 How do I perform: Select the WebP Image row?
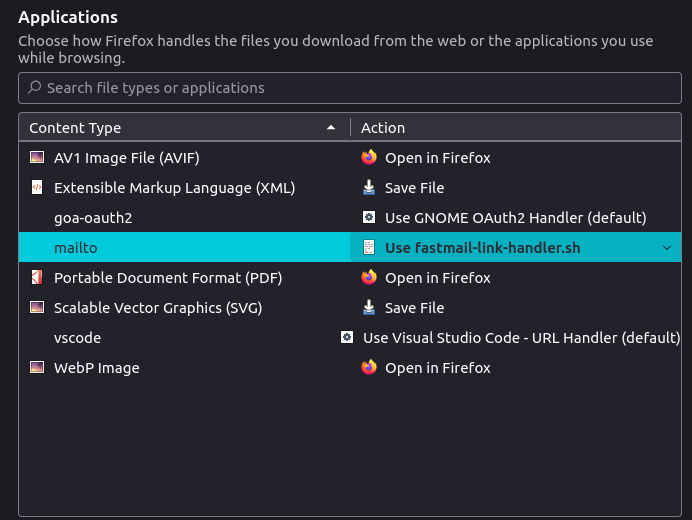(350, 368)
